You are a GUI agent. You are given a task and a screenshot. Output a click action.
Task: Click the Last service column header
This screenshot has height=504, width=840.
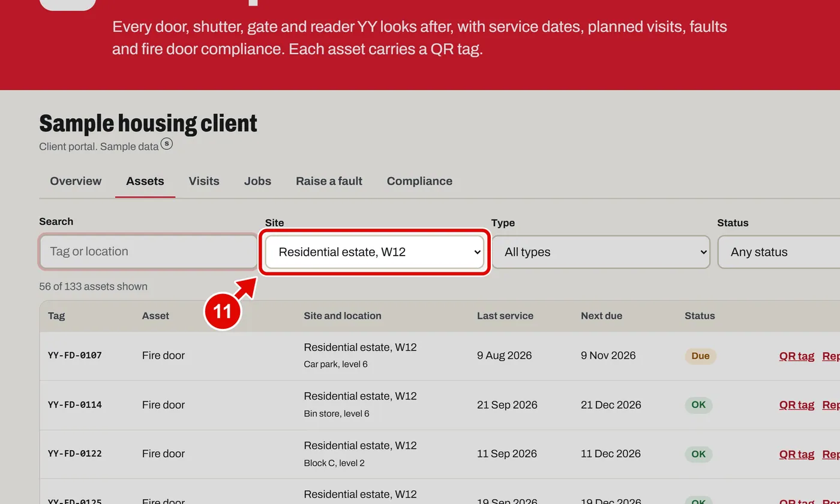pos(505,316)
